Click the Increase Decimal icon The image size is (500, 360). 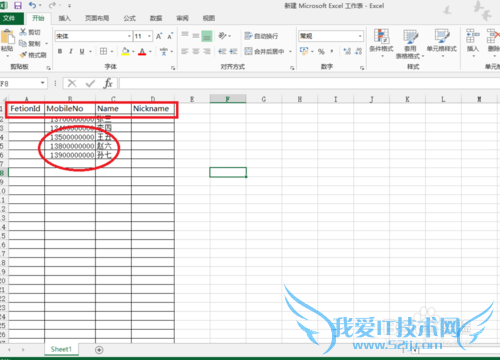click(x=347, y=51)
